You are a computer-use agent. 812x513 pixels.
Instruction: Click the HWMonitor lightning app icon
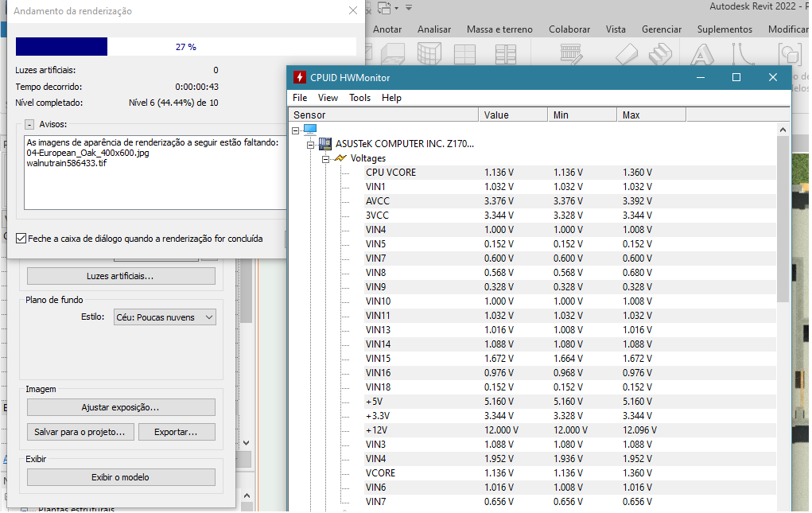(x=299, y=77)
